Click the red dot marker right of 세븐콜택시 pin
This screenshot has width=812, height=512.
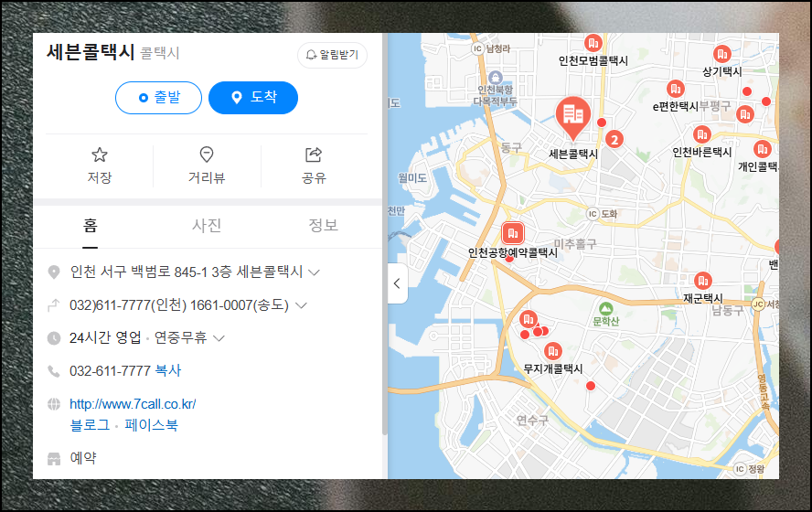click(602, 123)
